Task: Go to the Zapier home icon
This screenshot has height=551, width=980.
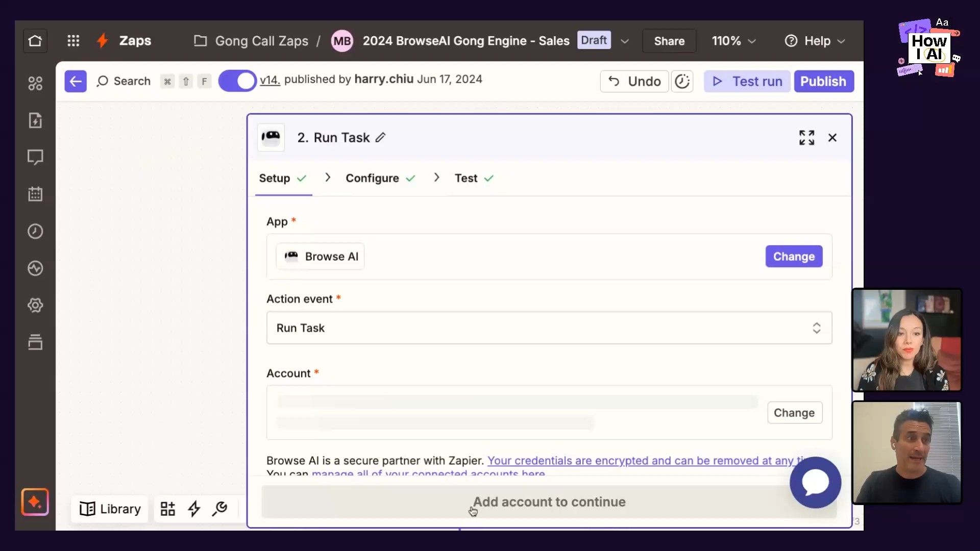Action: 35,41
